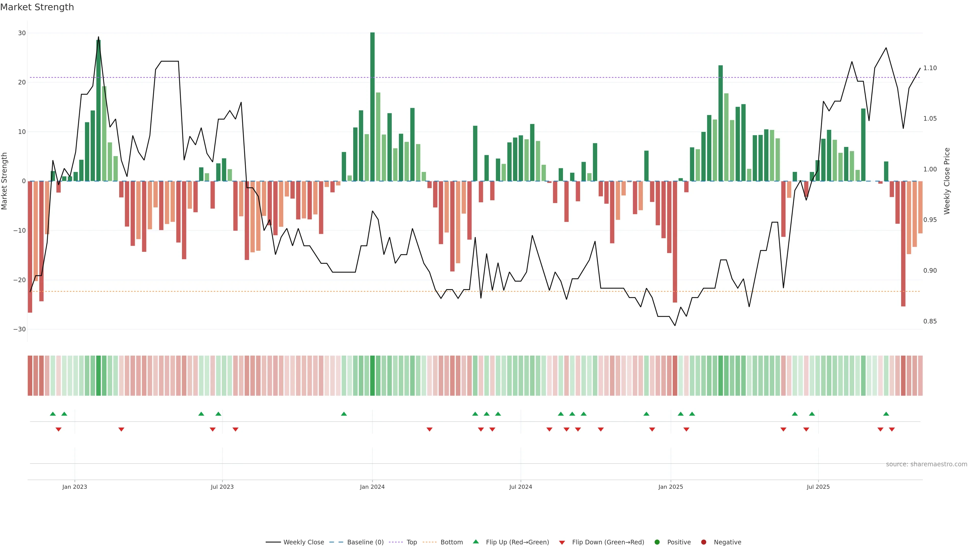Click the Market Strength chart title

(37, 7)
